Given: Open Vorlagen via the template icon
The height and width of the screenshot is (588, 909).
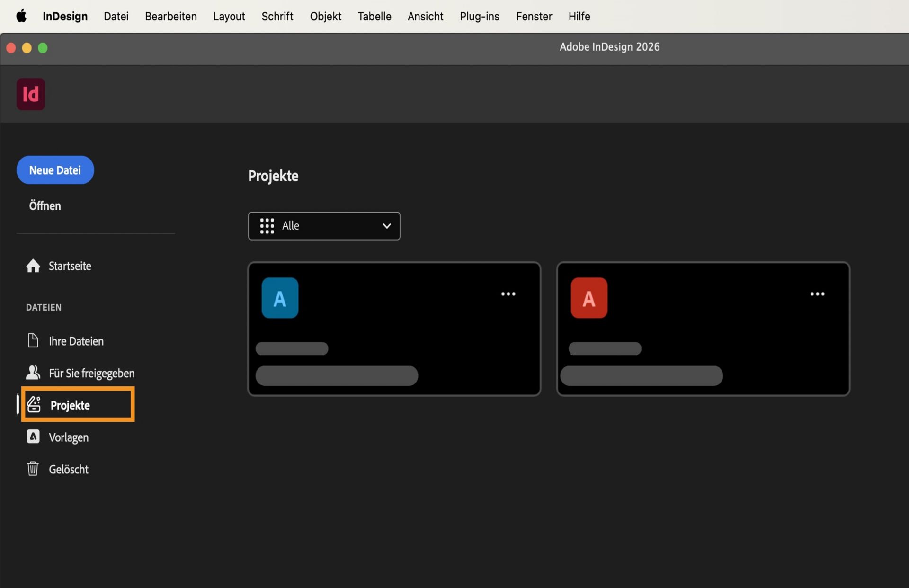Looking at the screenshot, I should pyautogui.click(x=33, y=437).
